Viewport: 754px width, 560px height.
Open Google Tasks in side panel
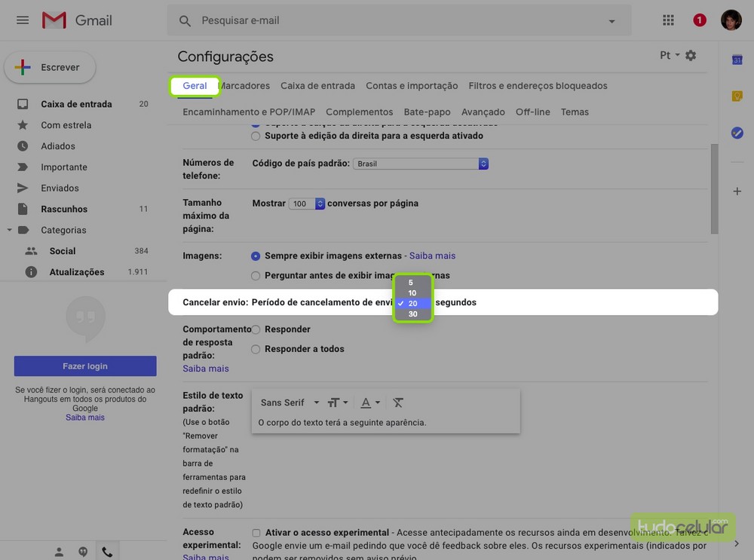coord(737,133)
